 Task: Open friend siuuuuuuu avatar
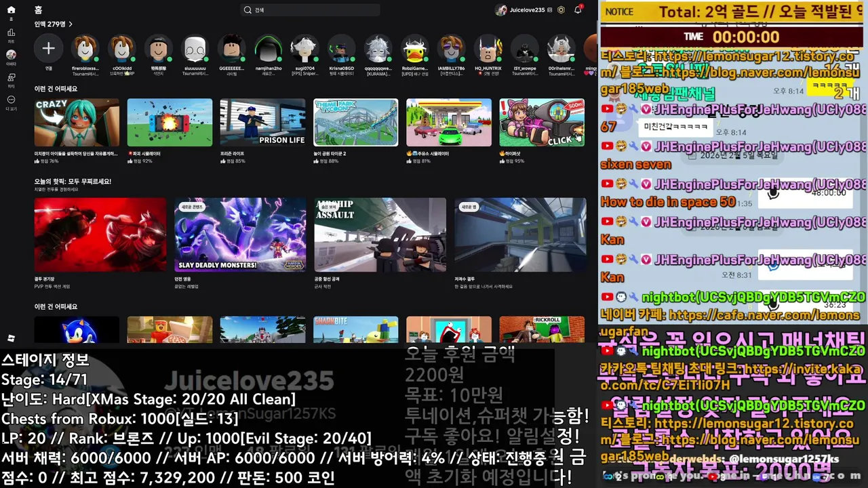tap(195, 48)
